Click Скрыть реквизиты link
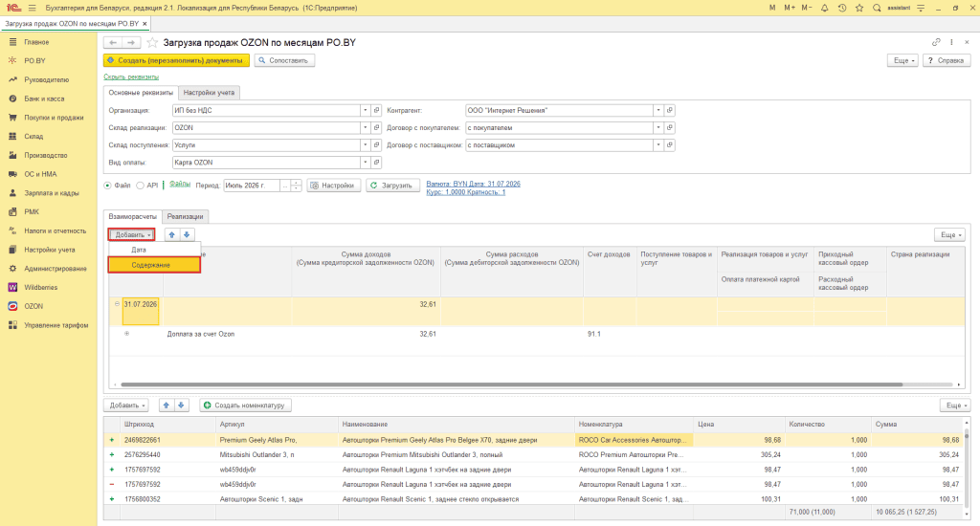 tap(131, 77)
